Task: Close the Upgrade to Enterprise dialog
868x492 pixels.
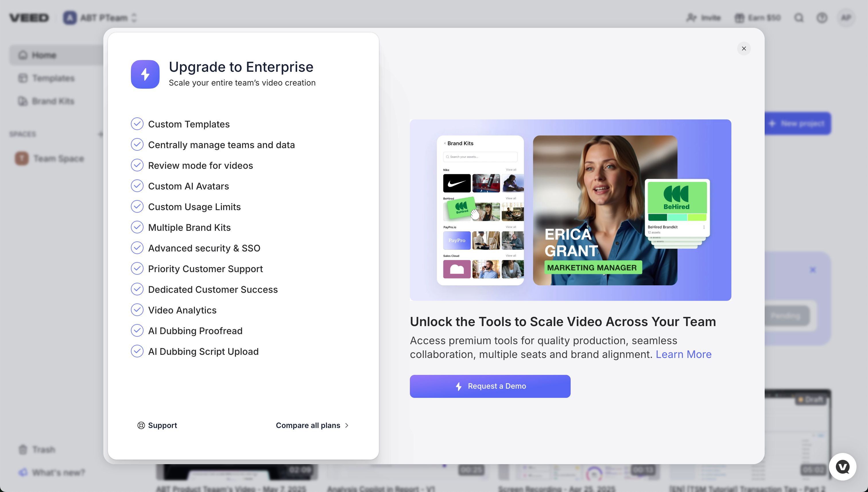Action: coord(744,49)
